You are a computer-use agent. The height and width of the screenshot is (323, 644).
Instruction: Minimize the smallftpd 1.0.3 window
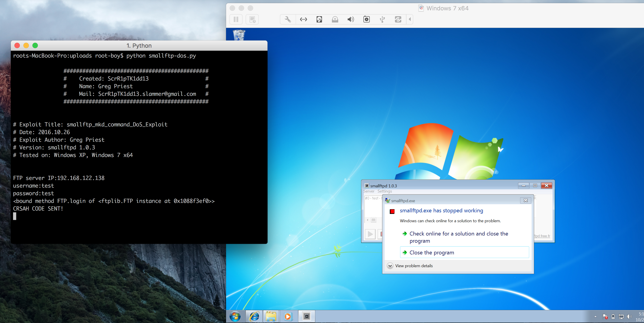pos(524,185)
